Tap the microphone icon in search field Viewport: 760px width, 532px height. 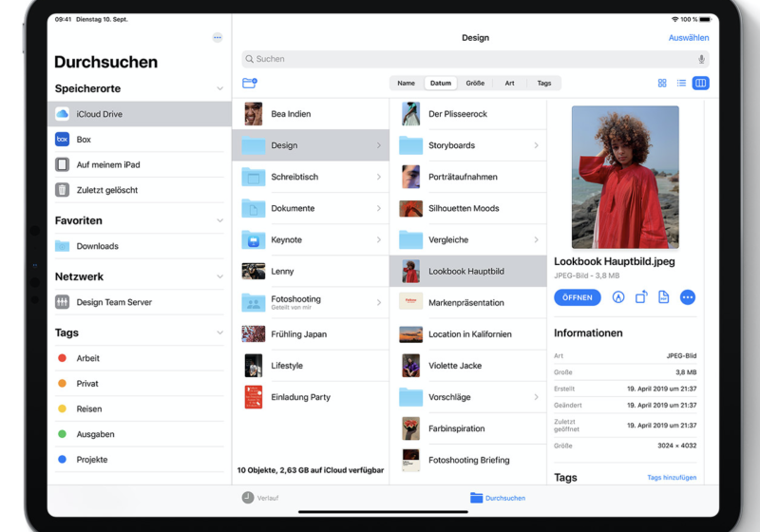click(701, 59)
